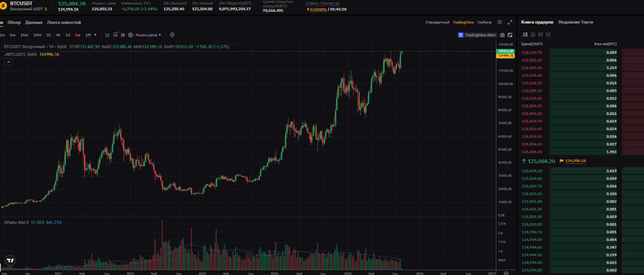The height and width of the screenshot is (275, 644).
Task: Select the 4h timeframe
Action: tap(58, 35)
